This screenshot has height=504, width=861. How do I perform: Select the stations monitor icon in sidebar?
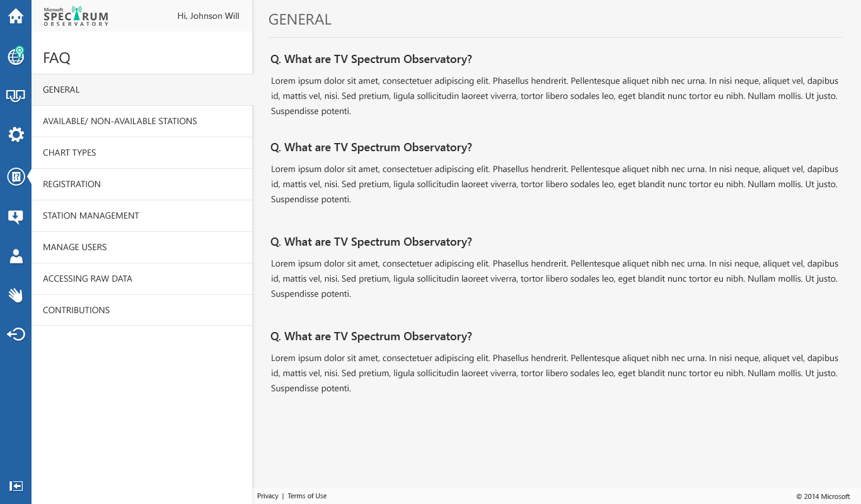pyautogui.click(x=16, y=95)
